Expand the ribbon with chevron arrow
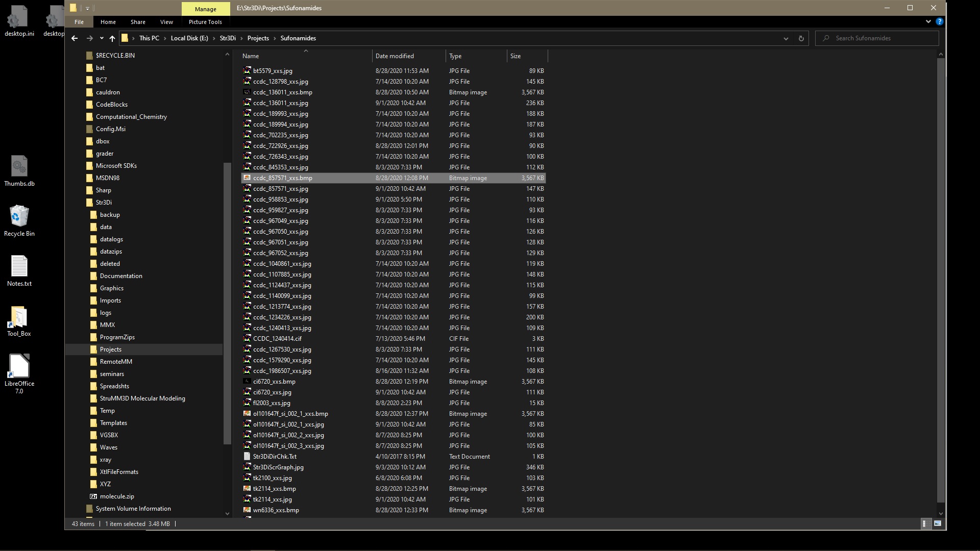This screenshot has height=551, width=980. click(x=928, y=22)
